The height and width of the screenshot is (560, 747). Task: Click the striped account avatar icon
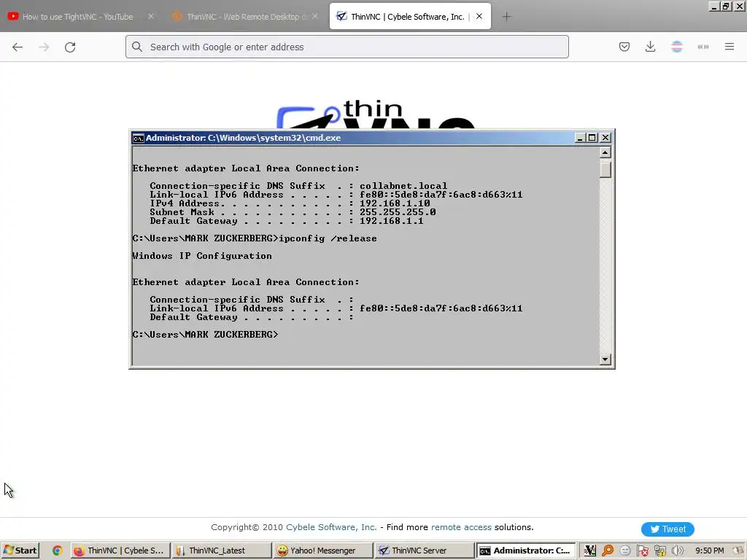click(x=677, y=47)
